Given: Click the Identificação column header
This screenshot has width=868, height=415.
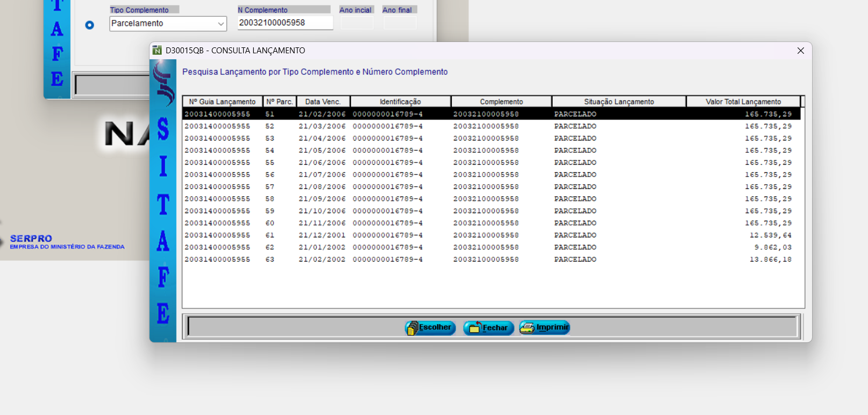Looking at the screenshot, I should 400,102.
